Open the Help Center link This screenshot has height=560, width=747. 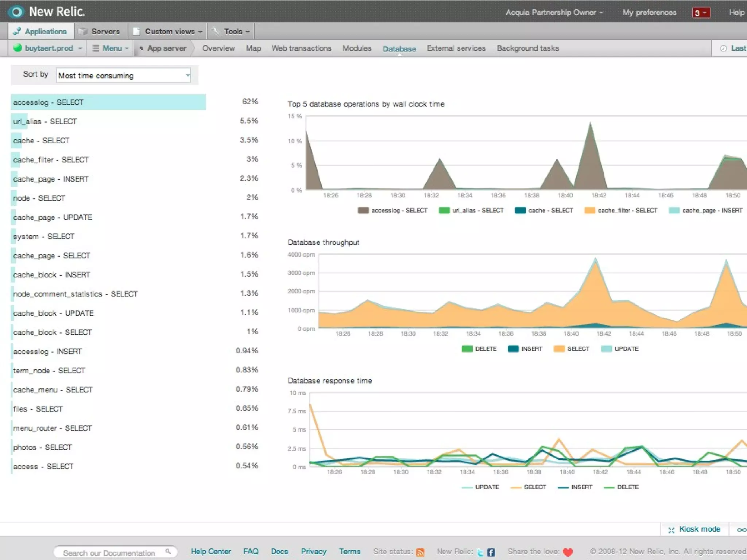coord(211,552)
